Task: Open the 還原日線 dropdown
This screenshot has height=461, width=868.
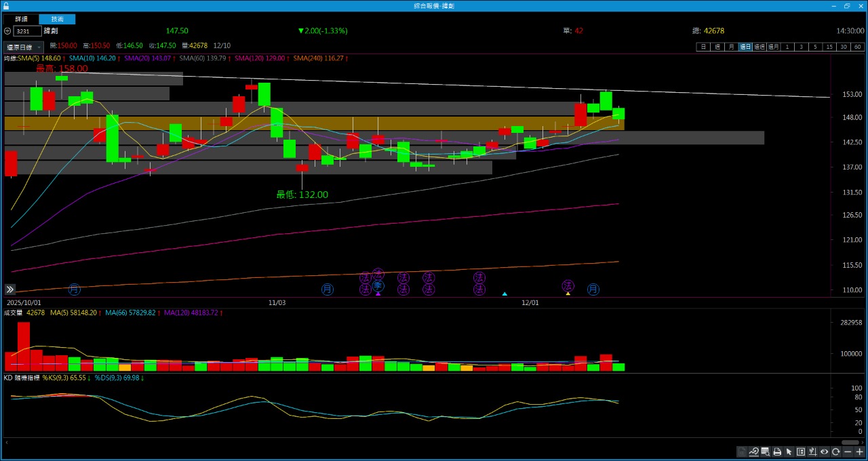Action: 24,47
